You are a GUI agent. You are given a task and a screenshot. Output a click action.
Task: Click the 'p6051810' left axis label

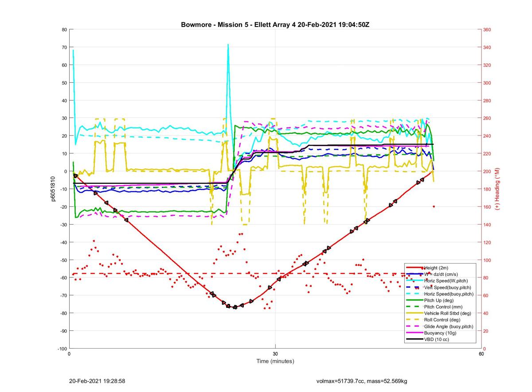click(x=53, y=189)
